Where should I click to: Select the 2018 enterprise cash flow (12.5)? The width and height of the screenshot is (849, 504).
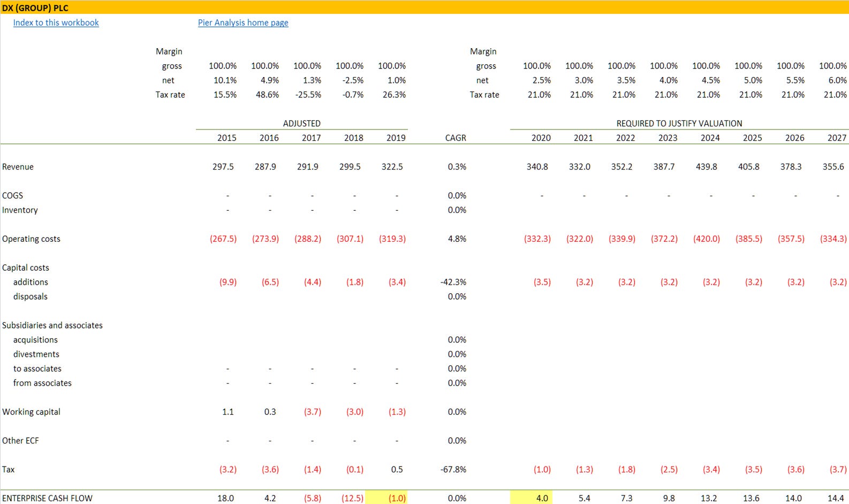(352, 498)
